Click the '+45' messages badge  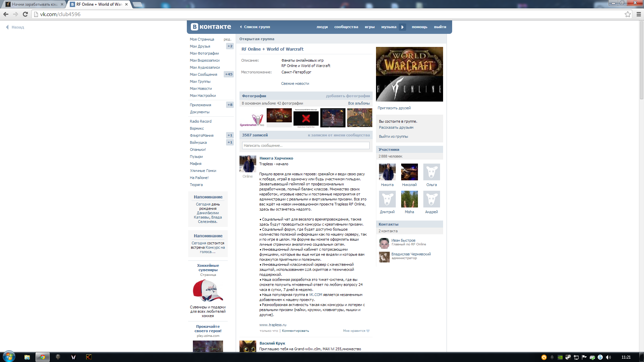229,74
